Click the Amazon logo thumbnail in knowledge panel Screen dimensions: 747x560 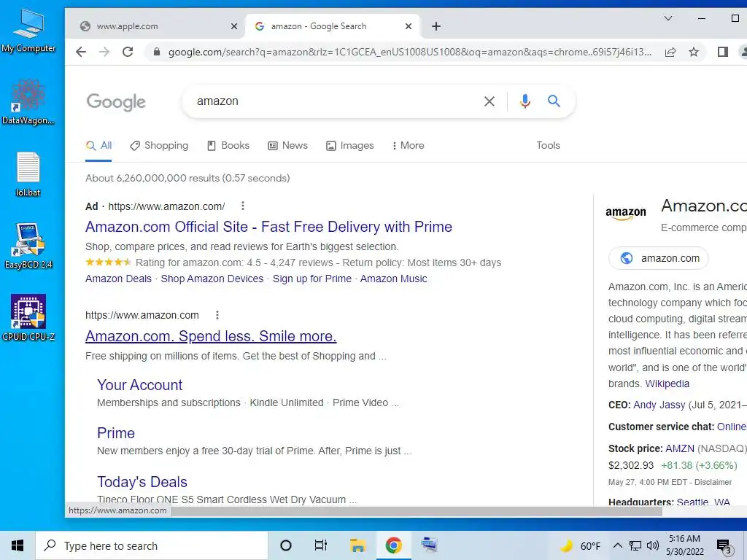(x=625, y=212)
